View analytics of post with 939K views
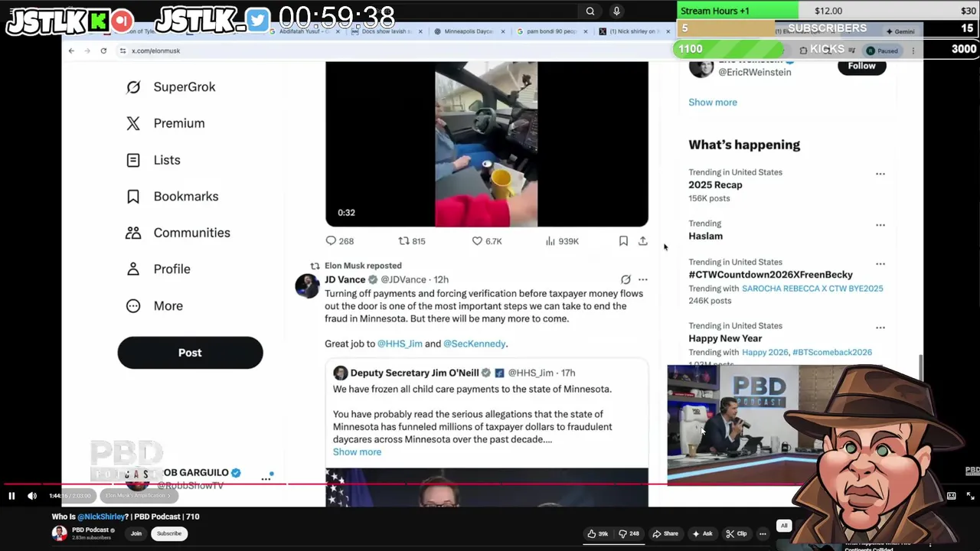This screenshot has width=980, height=551. (562, 241)
